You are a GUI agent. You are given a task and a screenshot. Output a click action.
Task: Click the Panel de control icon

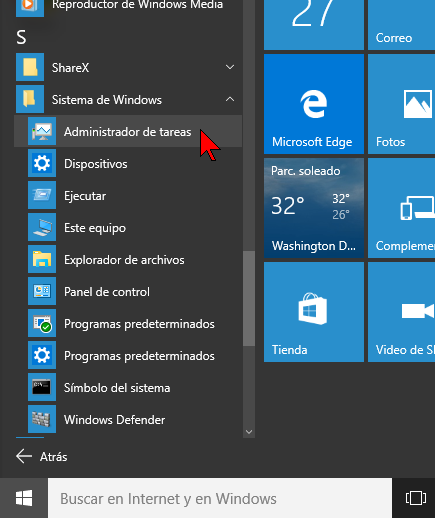42,292
